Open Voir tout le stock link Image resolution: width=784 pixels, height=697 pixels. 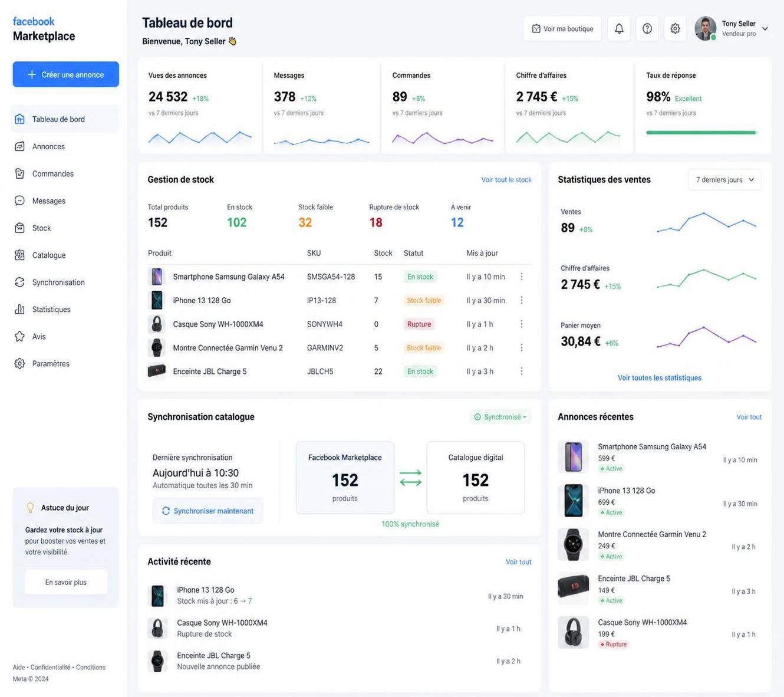click(x=506, y=180)
